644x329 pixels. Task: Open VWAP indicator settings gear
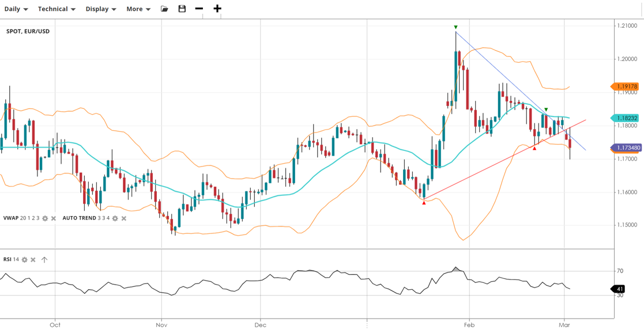click(45, 218)
